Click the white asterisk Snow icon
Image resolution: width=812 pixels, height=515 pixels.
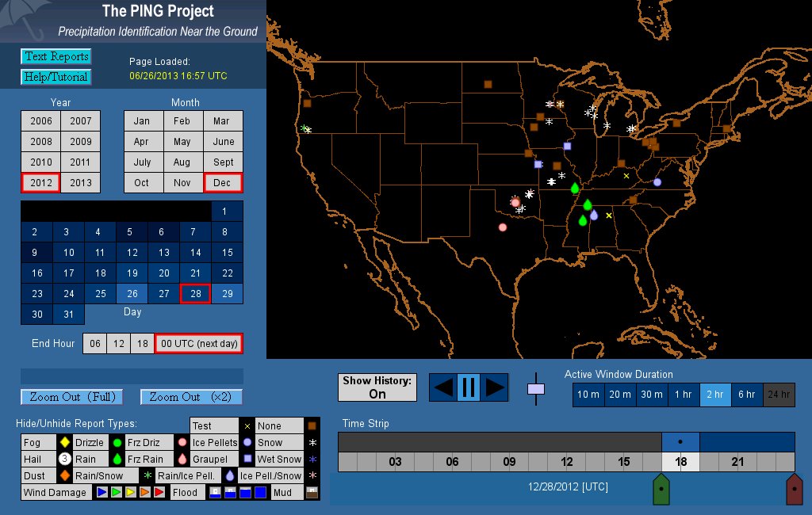[312, 443]
